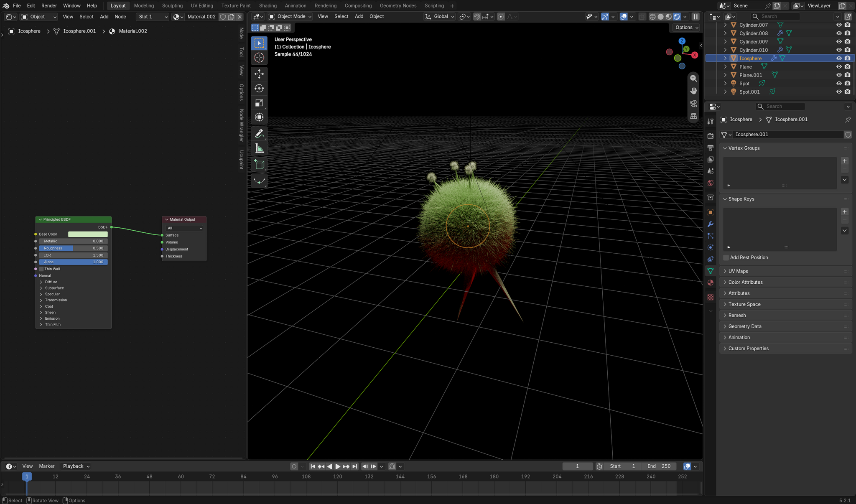This screenshot has height=504, width=856.
Task: Click the viewport Options button
Action: tap(686, 28)
